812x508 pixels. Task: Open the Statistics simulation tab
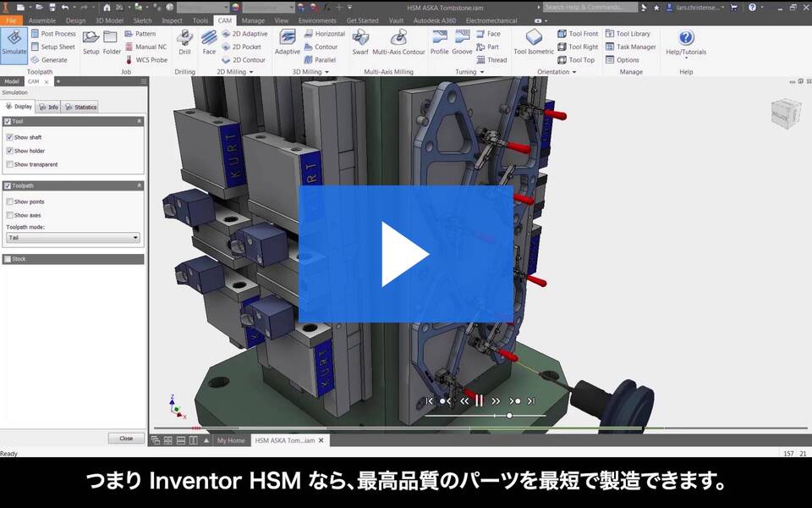click(x=80, y=108)
